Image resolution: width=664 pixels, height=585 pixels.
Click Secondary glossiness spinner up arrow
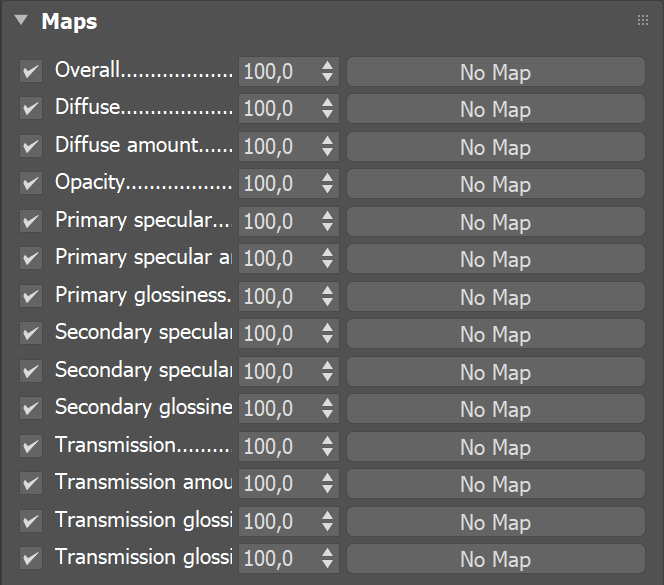click(x=327, y=402)
